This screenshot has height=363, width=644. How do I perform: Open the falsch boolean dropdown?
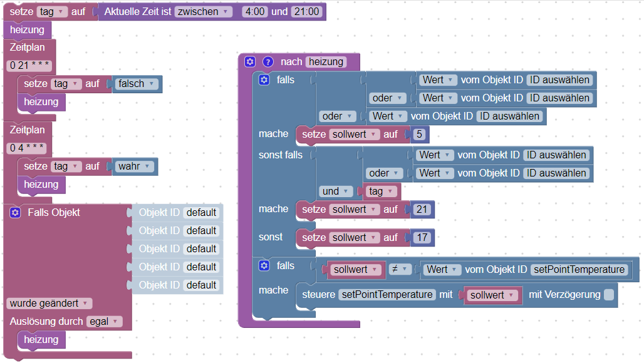click(x=135, y=84)
